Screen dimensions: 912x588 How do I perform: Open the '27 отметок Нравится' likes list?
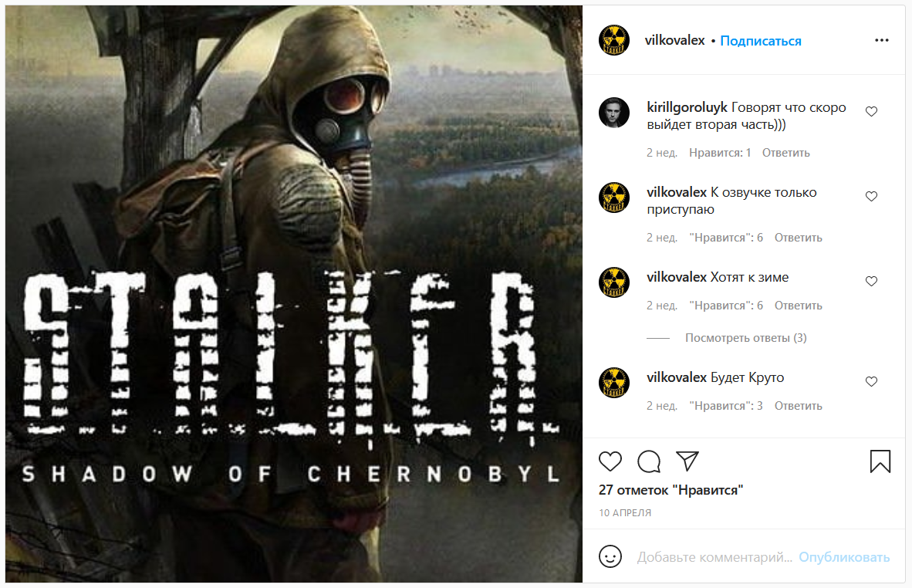(670, 490)
